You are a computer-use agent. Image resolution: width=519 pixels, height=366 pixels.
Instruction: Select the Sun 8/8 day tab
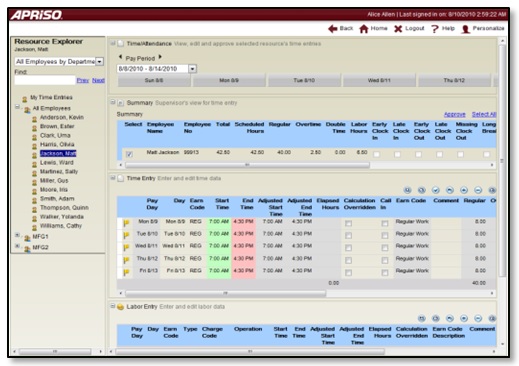coord(154,80)
